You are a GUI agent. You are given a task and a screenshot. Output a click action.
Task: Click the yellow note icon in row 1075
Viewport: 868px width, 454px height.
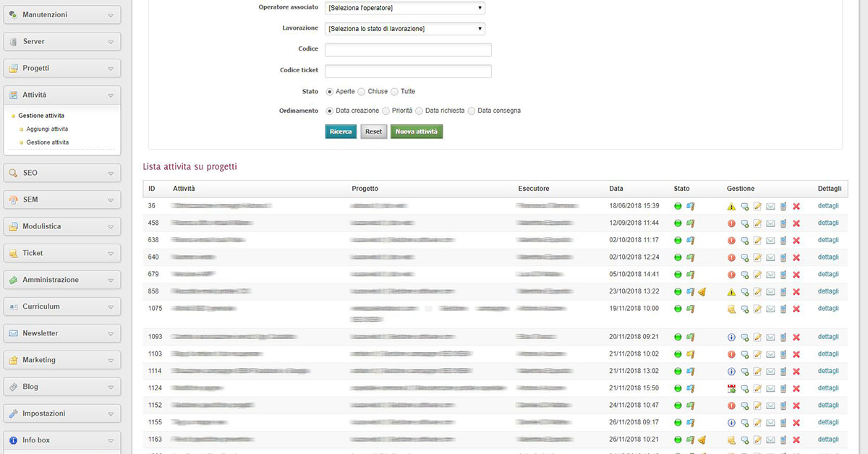[731, 309]
